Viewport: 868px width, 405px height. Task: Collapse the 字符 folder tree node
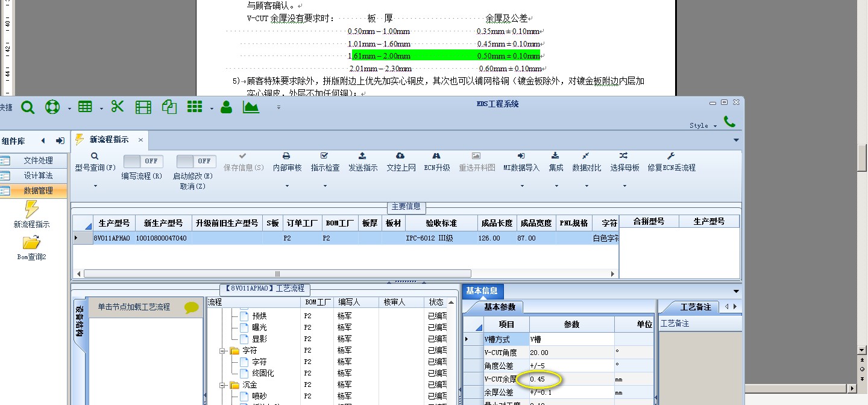(x=222, y=351)
